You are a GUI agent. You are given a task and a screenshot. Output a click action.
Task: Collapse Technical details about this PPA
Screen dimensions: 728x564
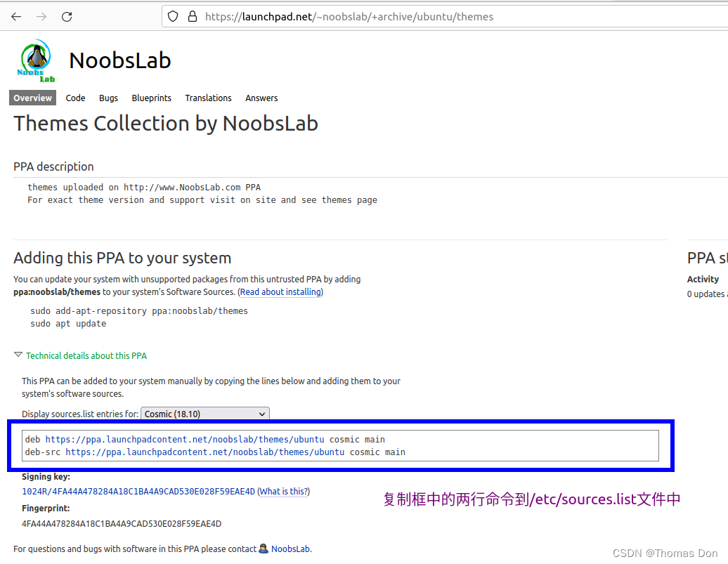[x=86, y=355]
